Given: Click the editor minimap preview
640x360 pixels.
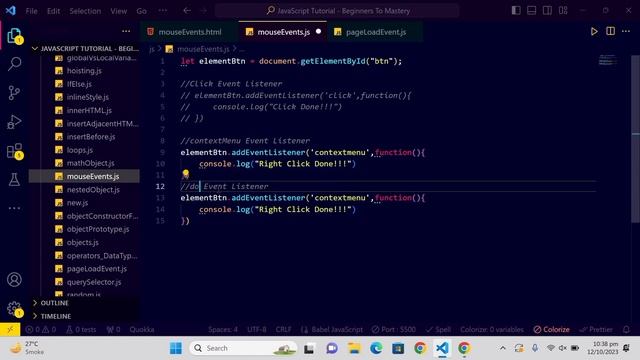Looking at the screenshot, I should pyautogui.click(x=608, y=60).
